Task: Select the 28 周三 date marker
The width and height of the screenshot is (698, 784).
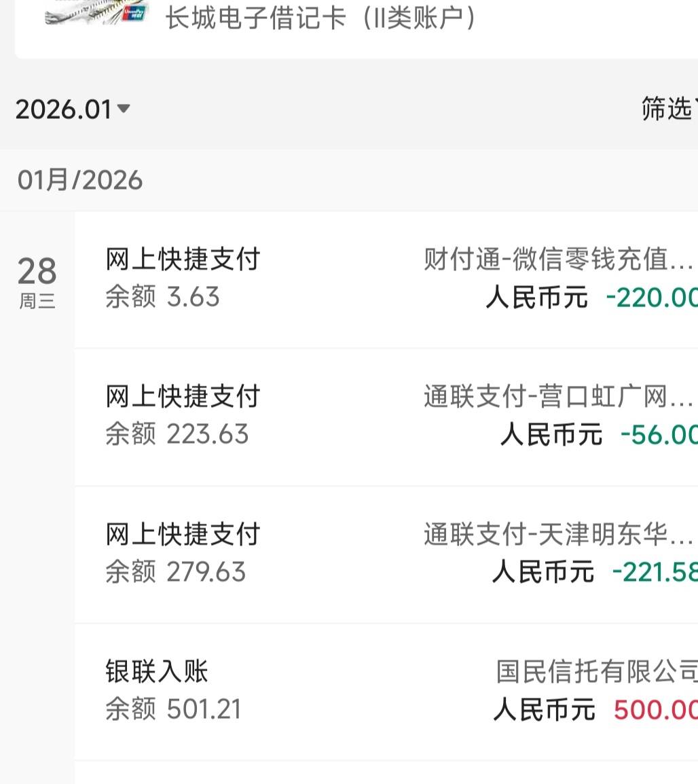Action: click(x=37, y=281)
